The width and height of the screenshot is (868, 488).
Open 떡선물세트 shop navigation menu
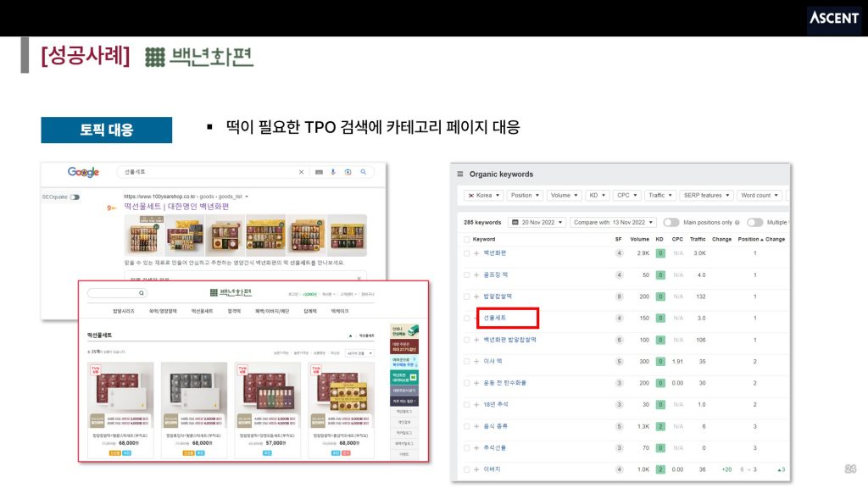point(202,312)
